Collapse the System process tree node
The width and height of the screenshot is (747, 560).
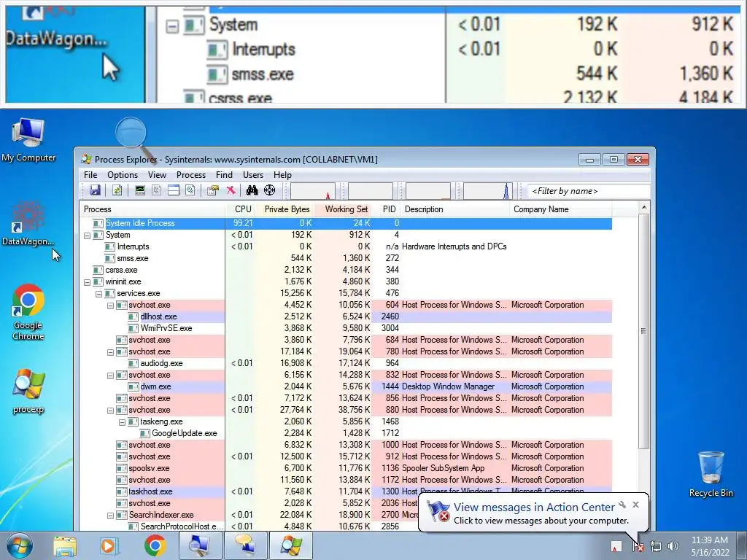click(x=88, y=236)
